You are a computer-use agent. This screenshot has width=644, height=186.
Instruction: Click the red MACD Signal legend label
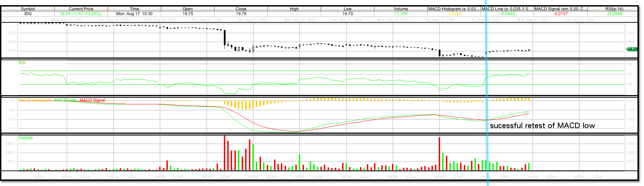92,100
